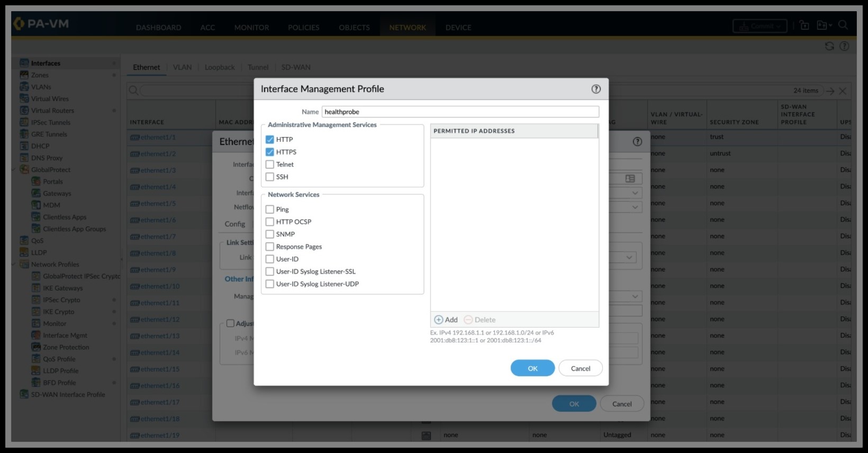Enable Response Pages checkbox
Screen dimensions: 868x453
(x=270, y=247)
